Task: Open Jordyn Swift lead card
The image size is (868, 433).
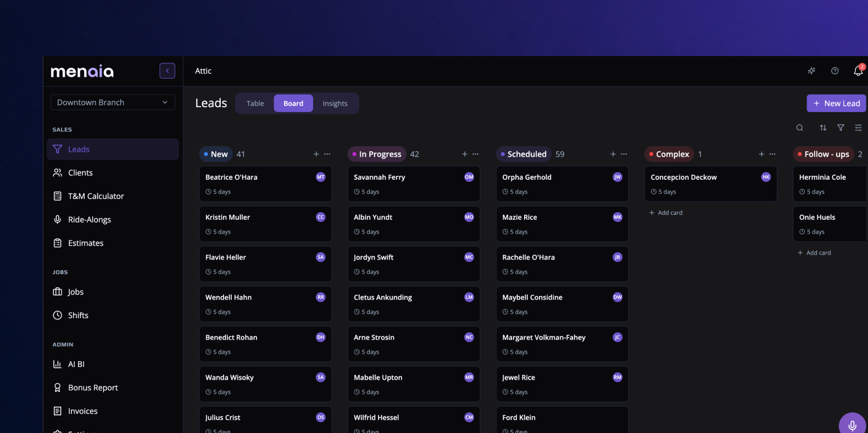Action: coord(414,264)
